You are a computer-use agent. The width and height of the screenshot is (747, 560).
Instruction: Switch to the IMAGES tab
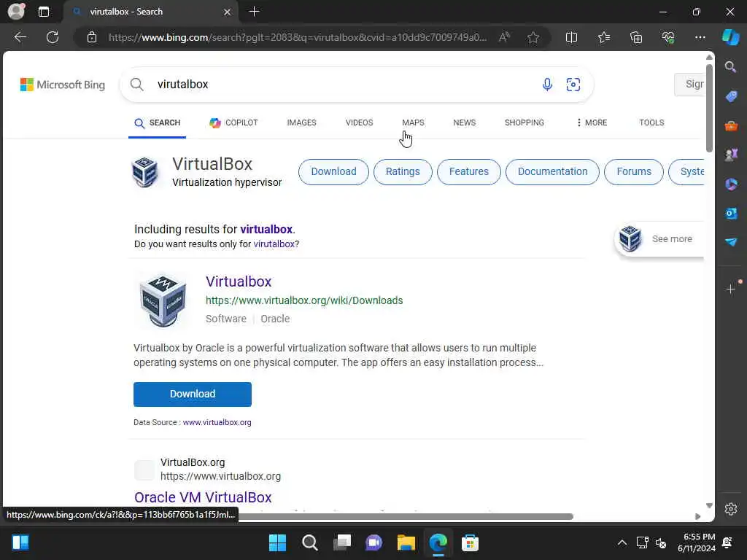tap(301, 122)
